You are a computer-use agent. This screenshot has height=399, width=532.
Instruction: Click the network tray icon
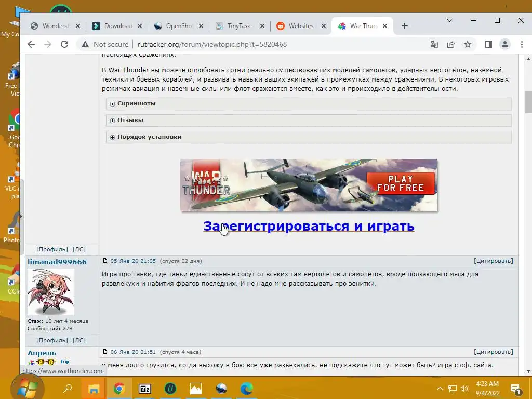(453, 389)
